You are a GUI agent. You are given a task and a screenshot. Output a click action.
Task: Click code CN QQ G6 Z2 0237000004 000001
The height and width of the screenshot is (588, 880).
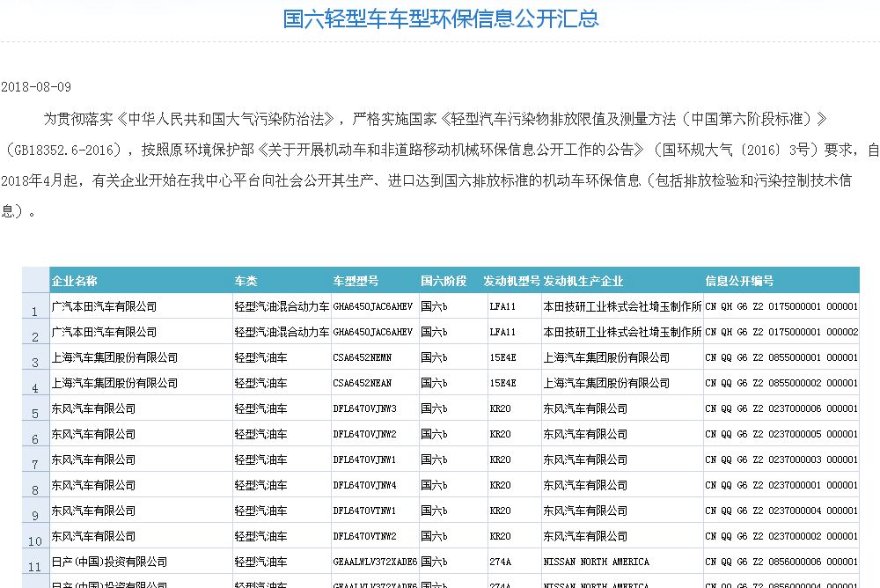click(x=781, y=511)
